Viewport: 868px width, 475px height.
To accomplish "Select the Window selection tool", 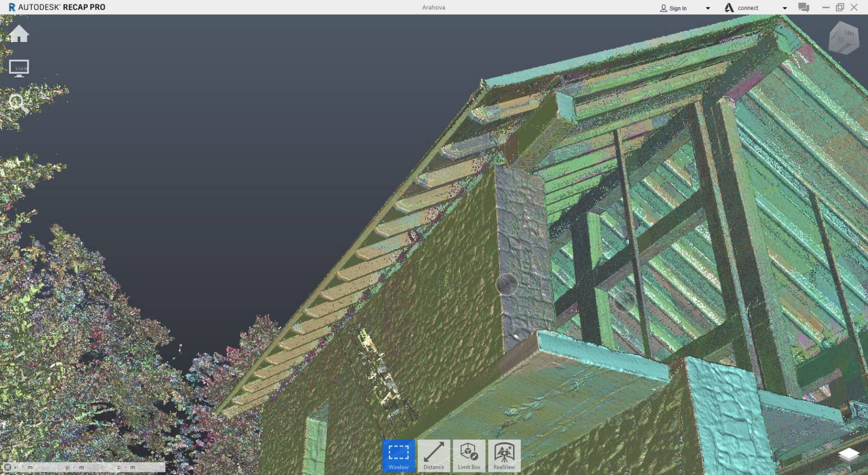I will pos(399,455).
